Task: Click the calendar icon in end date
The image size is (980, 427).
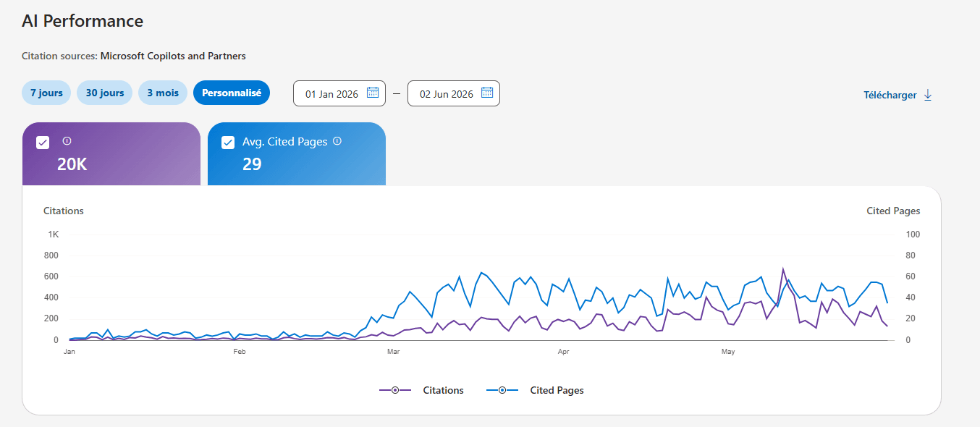Action: click(x=487, y=93)
